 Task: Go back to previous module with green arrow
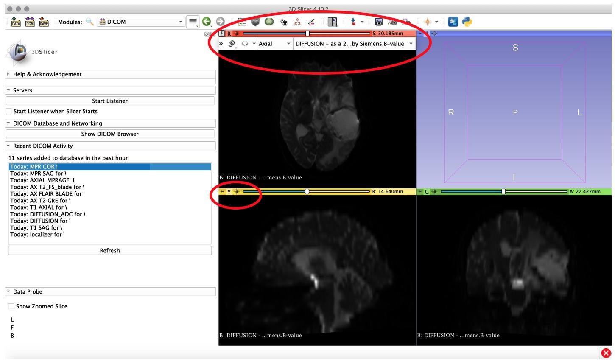pos(207,22)
